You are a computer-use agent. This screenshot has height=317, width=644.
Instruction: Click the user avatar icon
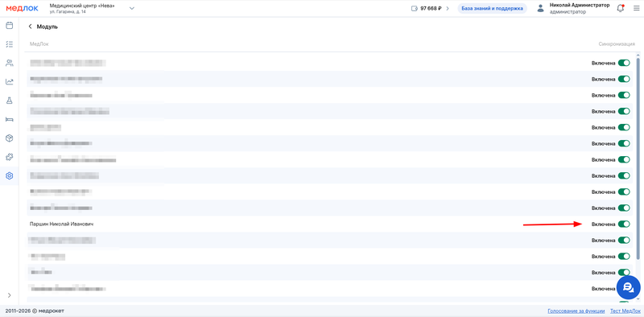[x=540, y=9]
